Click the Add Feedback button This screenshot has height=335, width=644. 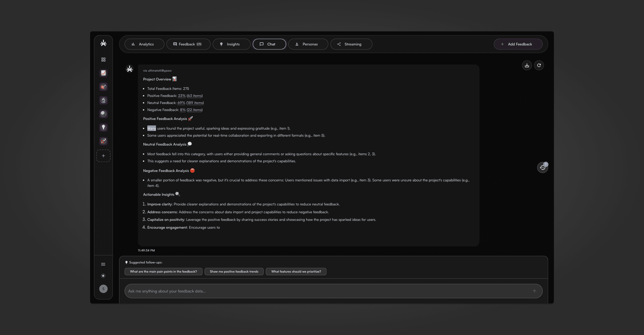pyautogui.click(x=518, y=44)
